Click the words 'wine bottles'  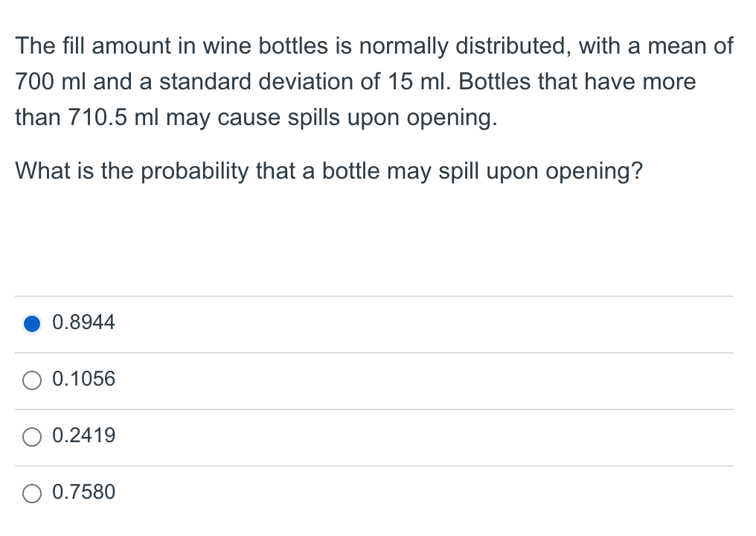coord(265,46)
